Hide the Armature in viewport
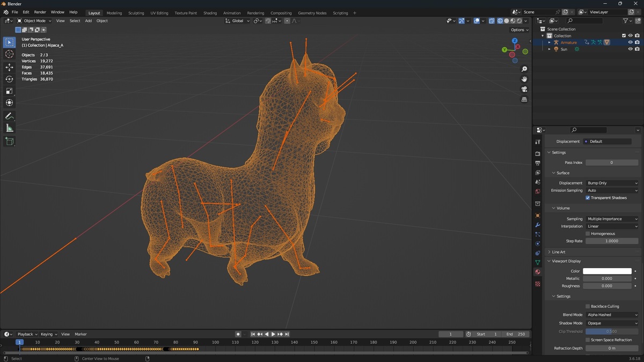Screen dimensions: 644x362 (630, 42)
